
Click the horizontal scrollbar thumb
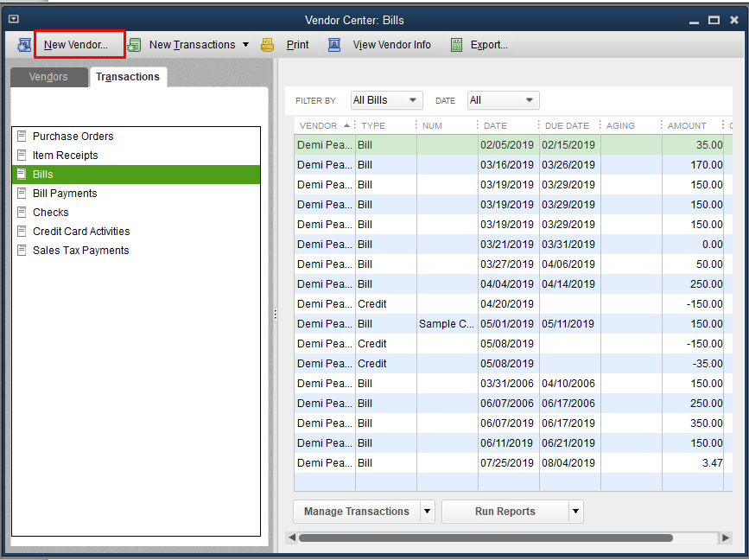click(486, 538)
